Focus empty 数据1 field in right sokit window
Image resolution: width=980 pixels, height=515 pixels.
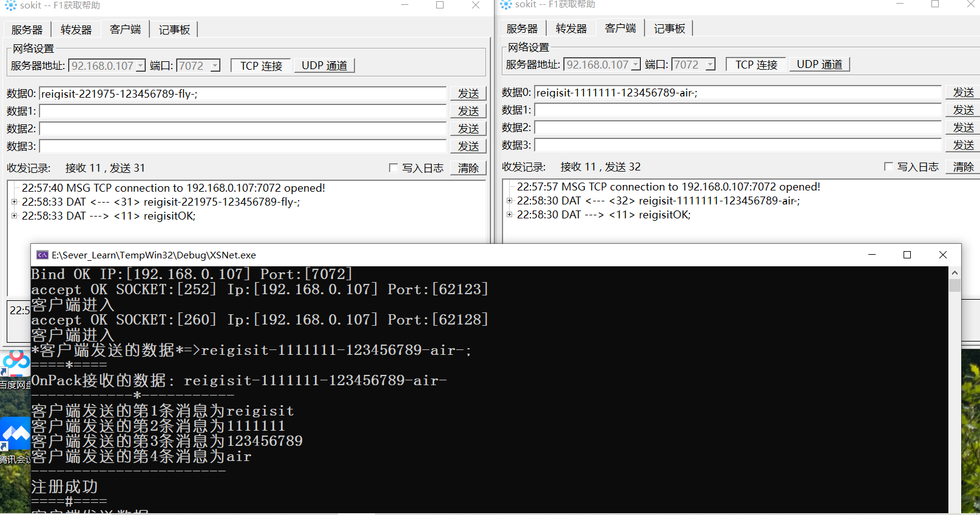pyautogui.click(x=738, y=110)
